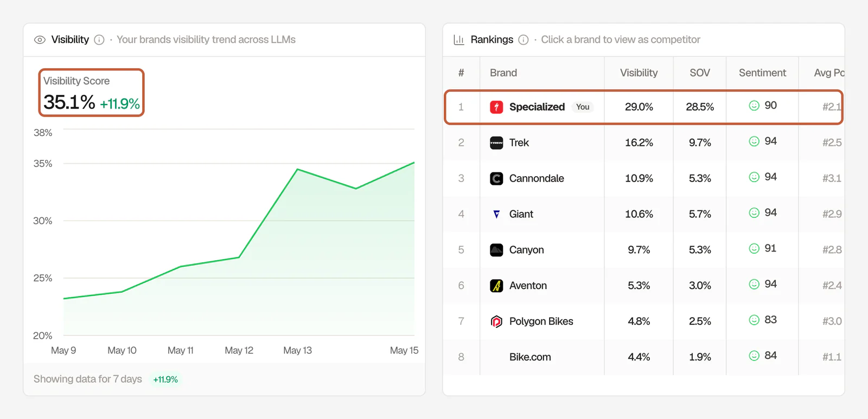The height and width of the screenshot is (419, 868).
Task: Click the Cannondale brand logo
Action: coord(496,178)
